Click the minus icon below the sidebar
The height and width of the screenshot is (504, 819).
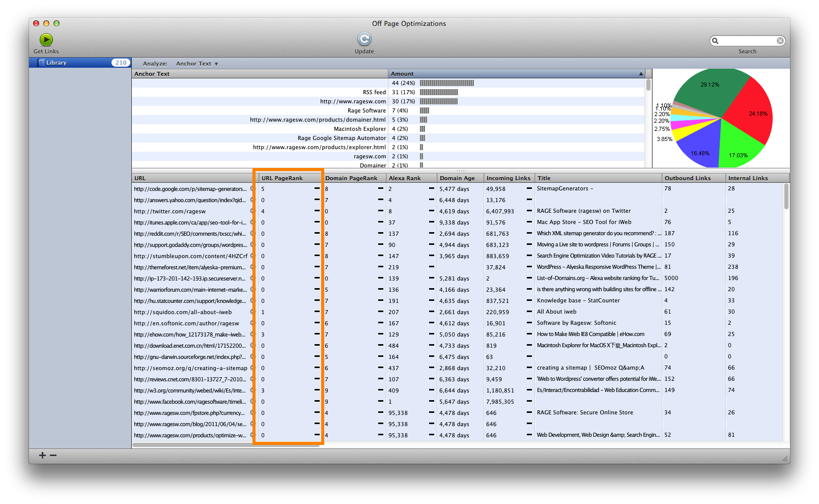pos(53,456)
